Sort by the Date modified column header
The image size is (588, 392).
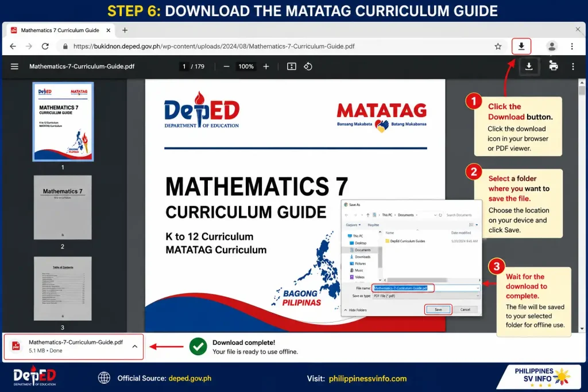(x=461, y=232)
